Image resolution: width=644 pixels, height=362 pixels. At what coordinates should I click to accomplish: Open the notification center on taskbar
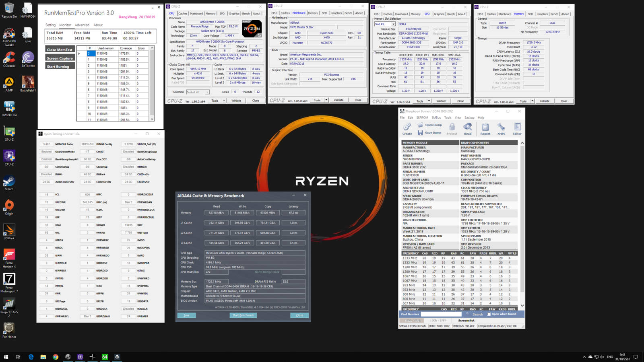point(636,357)
